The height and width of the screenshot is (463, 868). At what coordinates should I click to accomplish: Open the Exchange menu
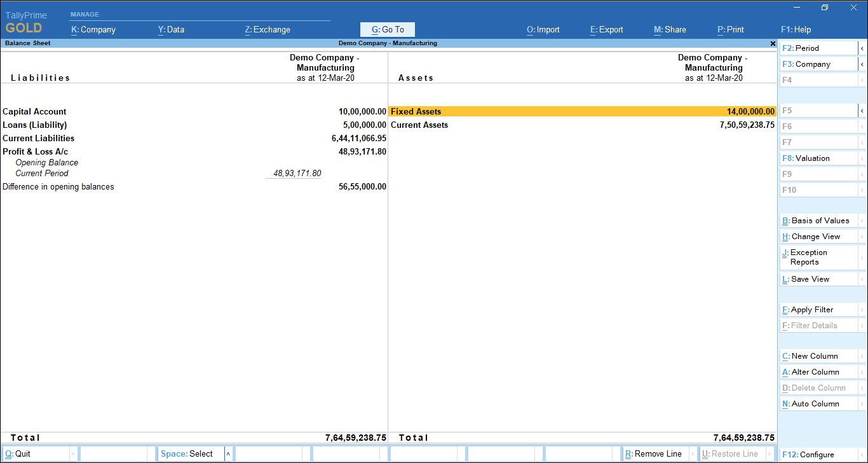coord(267,29)
